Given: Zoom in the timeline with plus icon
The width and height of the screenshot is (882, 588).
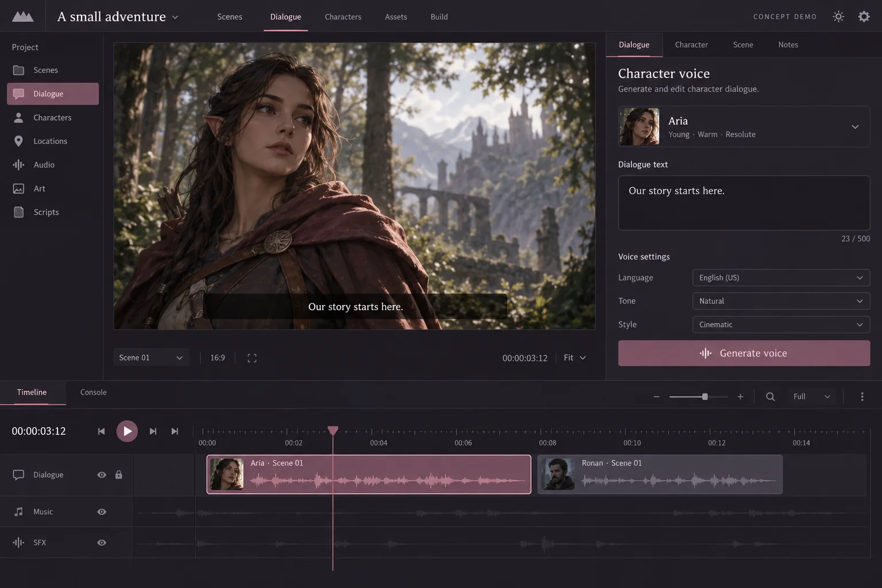Looking at the screenshot, I should coord(740,397).
